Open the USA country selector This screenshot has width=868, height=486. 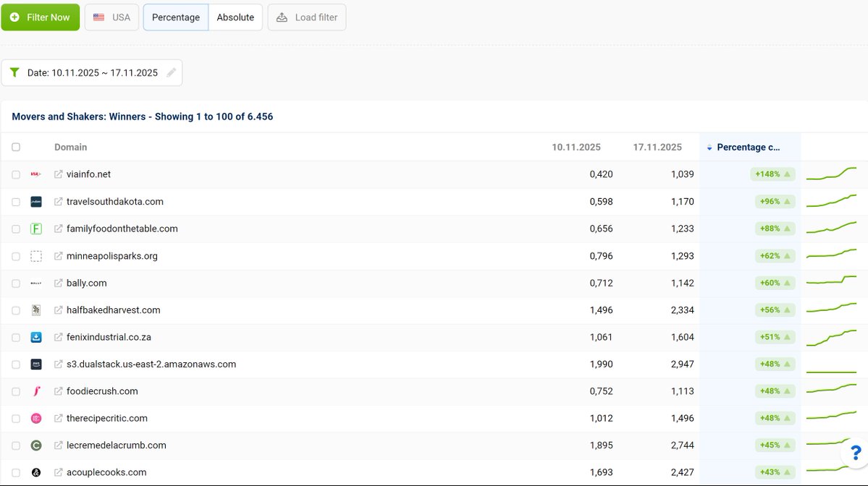[111, 17]
